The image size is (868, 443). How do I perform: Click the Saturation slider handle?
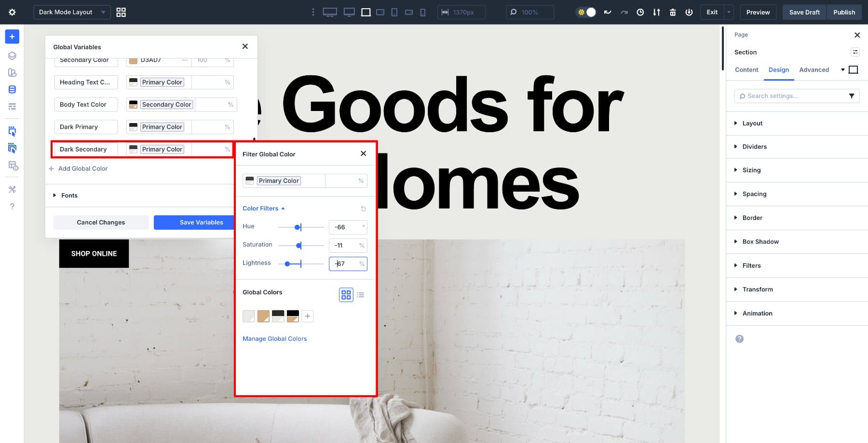click(299, 246)
